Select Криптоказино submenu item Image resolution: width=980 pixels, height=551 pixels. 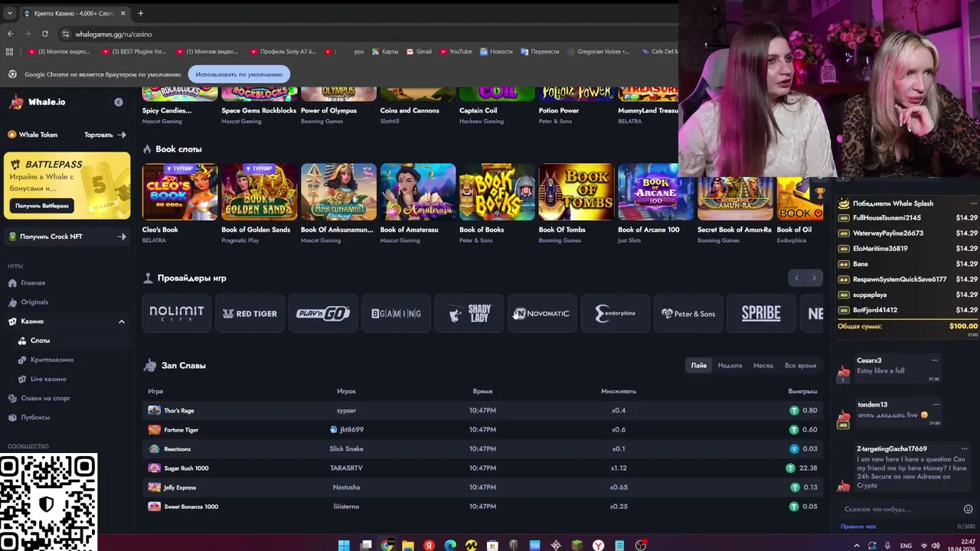click(x=52, y=360)
